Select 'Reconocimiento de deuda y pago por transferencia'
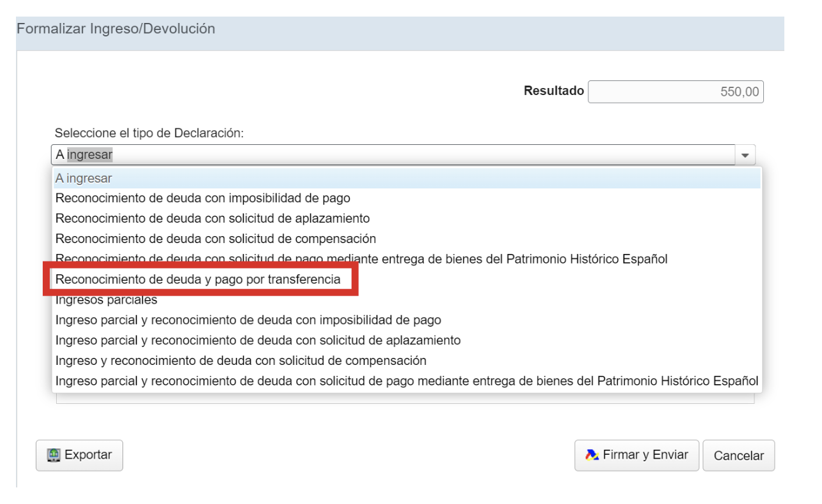 point(407,279)
